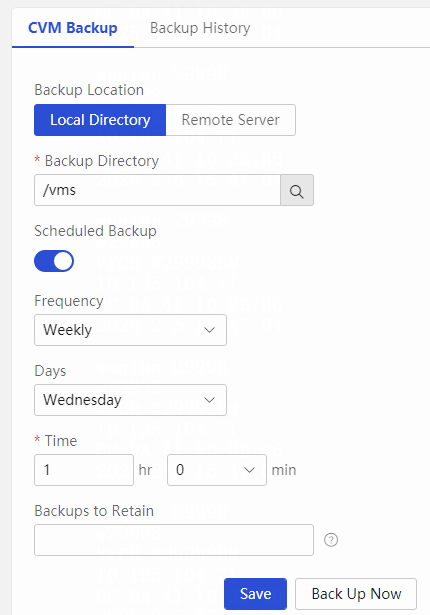Open the minutes dropdown showing 0
Screen dimensions: 430x615
pos(217,470)
